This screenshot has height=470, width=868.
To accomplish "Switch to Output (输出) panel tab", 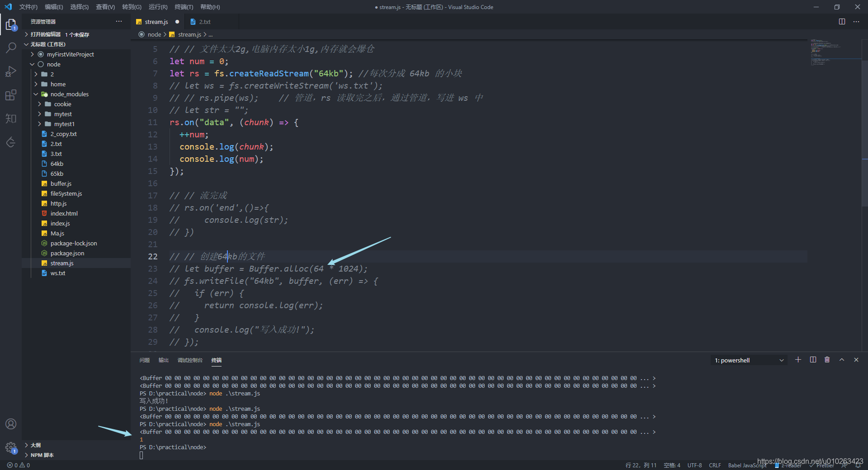I will coord(164,360).
